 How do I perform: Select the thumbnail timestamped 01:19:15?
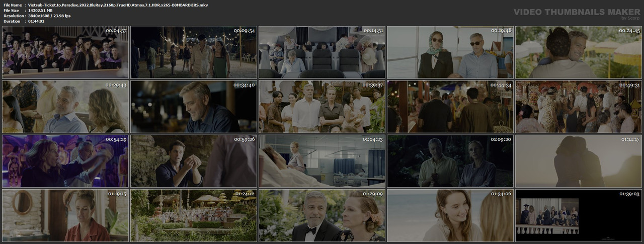tap(65, 215)
